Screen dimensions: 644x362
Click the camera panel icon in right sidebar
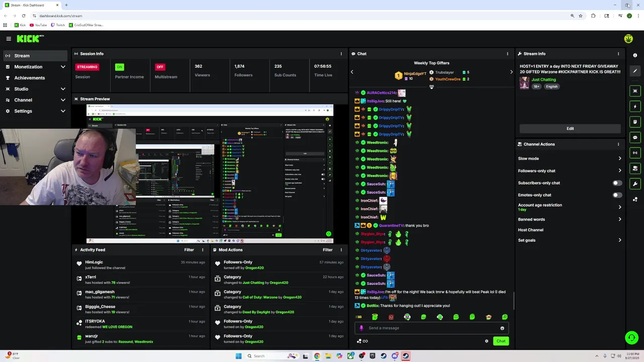pos(635,168)
